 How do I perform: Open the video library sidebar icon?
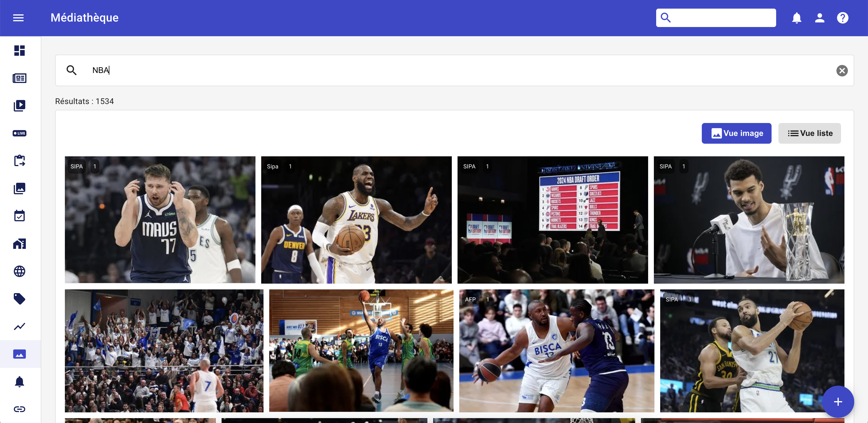pos(20,105)
